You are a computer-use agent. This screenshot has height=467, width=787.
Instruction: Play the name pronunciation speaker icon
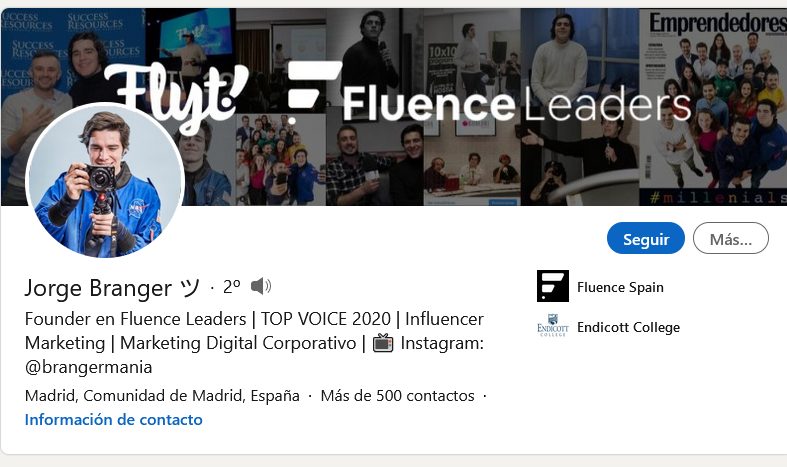(261, 287)
